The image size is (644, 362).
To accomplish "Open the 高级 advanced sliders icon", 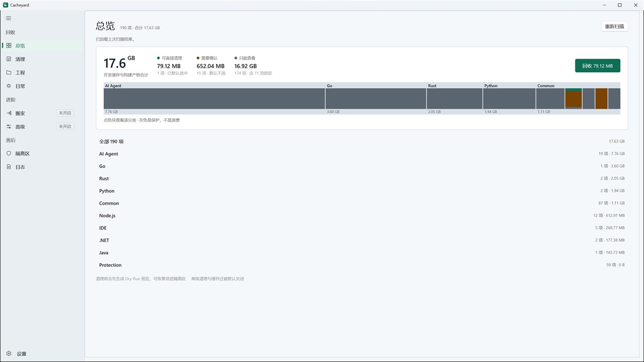I will 9,126.
